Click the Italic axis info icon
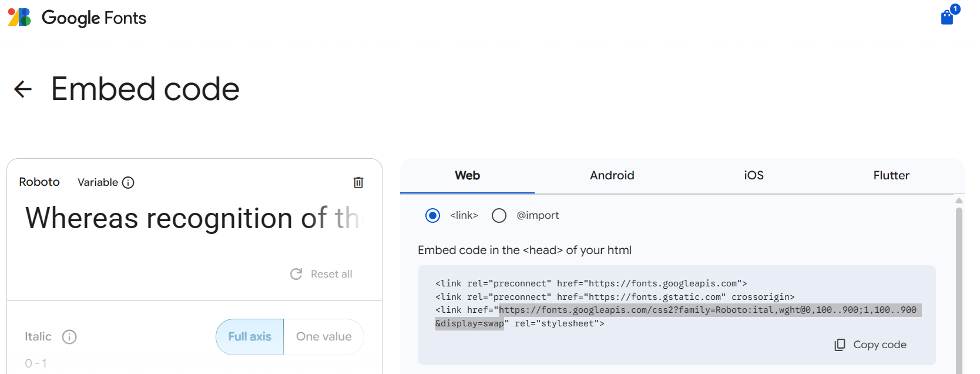The width and height of the screenshot is (980, 374). (x=69, y=337)
